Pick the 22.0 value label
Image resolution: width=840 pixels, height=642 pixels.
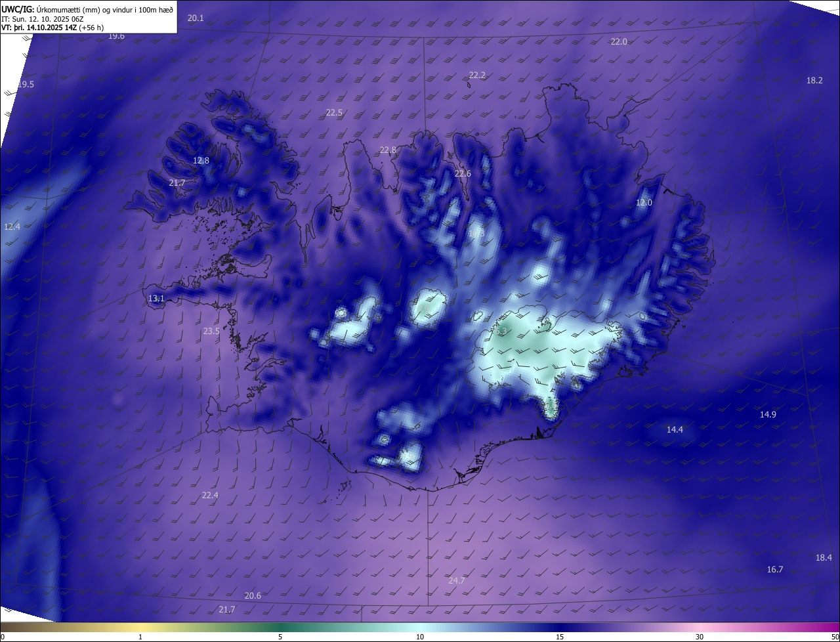pos(619,41)
